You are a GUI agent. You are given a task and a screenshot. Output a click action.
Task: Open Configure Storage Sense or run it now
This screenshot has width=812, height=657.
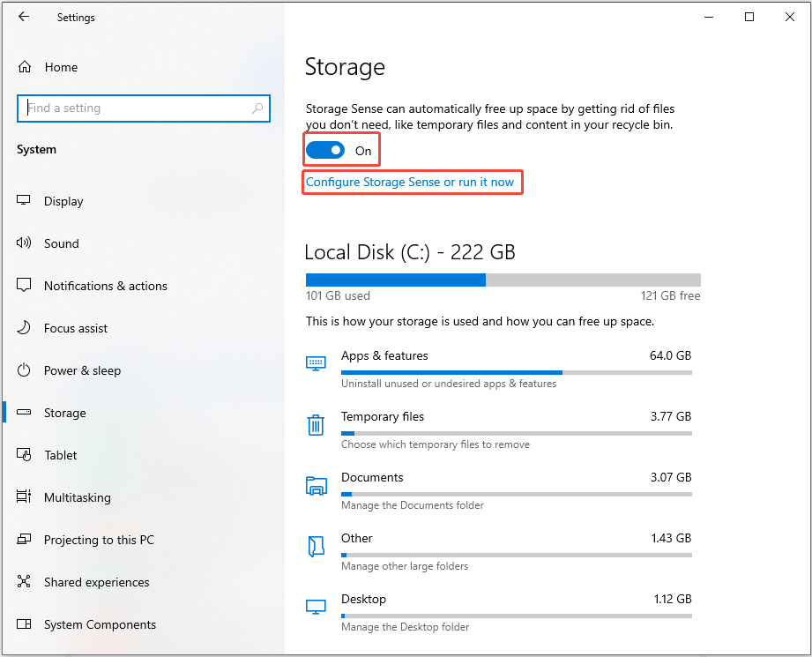coord(410,182)
